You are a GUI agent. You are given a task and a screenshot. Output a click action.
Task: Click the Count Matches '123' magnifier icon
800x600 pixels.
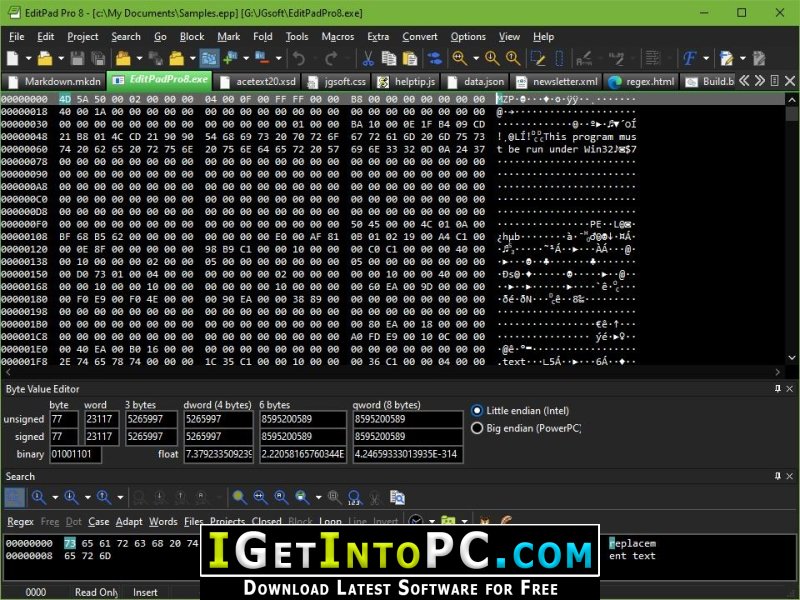354,497
